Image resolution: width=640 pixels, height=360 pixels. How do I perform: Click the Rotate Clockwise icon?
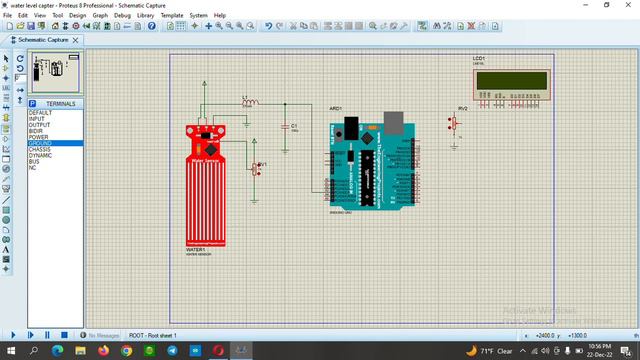[x=20, y=59]
